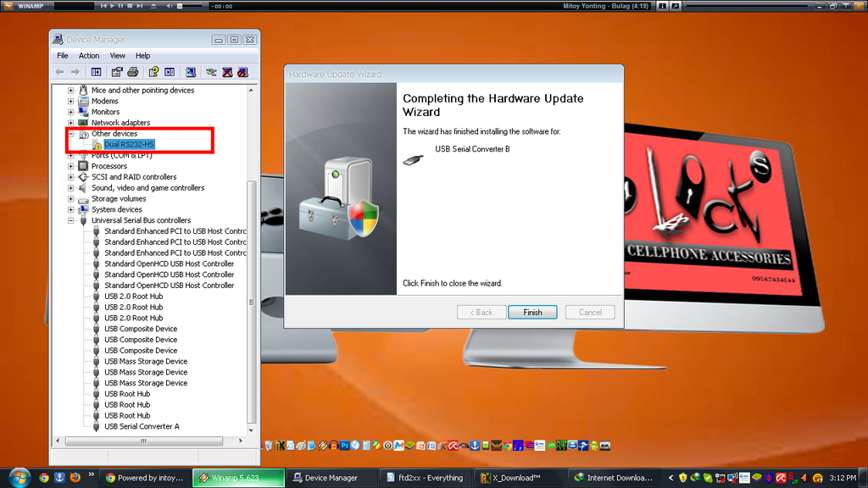This screenshot has width=868, height=488.
Task: Click the Device Manager vertical scrollbar thumb
Action: [251, 302]
